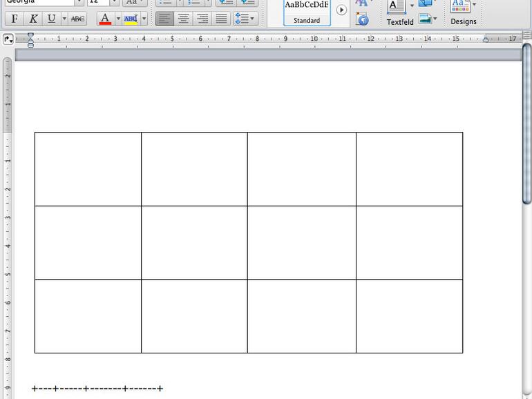Open the underline style dropdown arrow

[64, 19]
